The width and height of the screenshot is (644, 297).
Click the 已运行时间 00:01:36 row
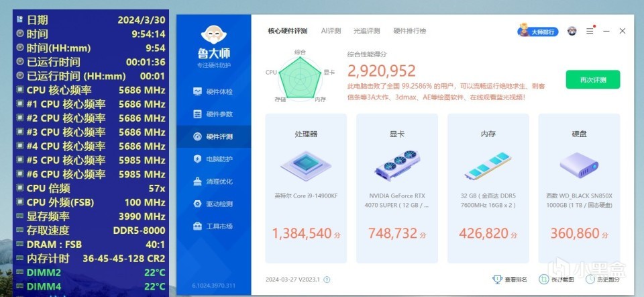tap(91, 62)
